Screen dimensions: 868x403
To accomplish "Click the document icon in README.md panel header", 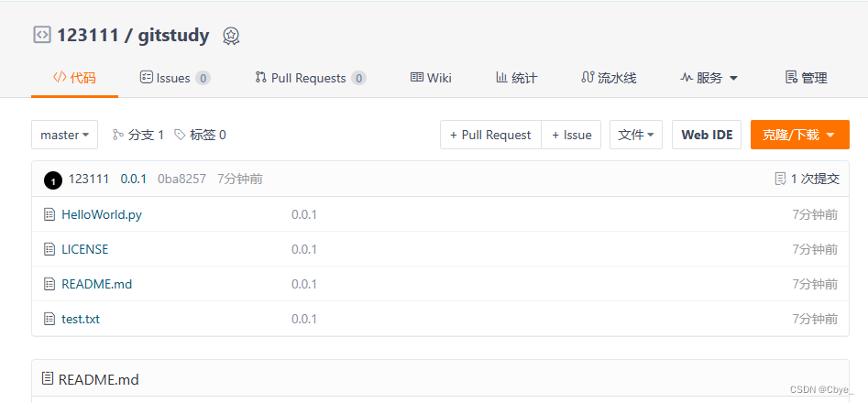I will pyautogui.click(x=49, y=378).
